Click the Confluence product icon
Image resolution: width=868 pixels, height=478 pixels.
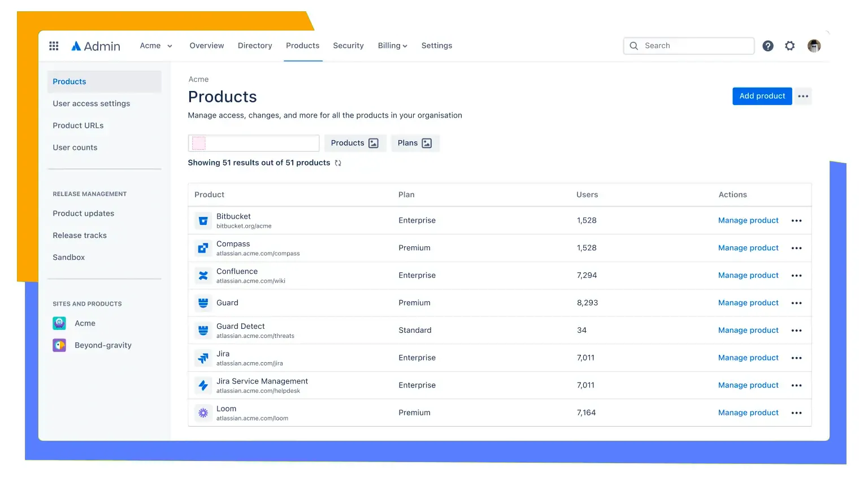click(x=203, y=276)
